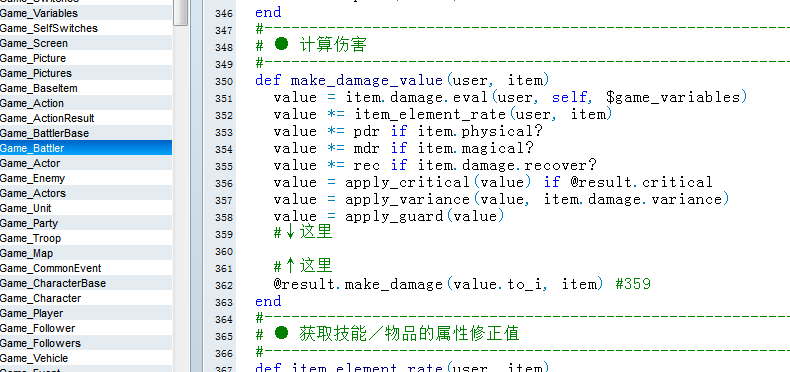This screenshot has height=372, width=790.
Task: Open Game_Follower script
Action: tap(86, 328)
